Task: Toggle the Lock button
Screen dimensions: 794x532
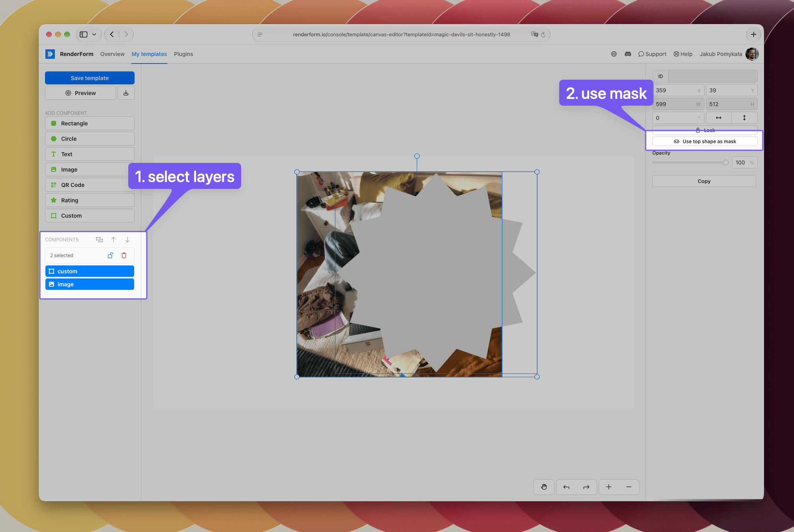Action: pos(705,130)
